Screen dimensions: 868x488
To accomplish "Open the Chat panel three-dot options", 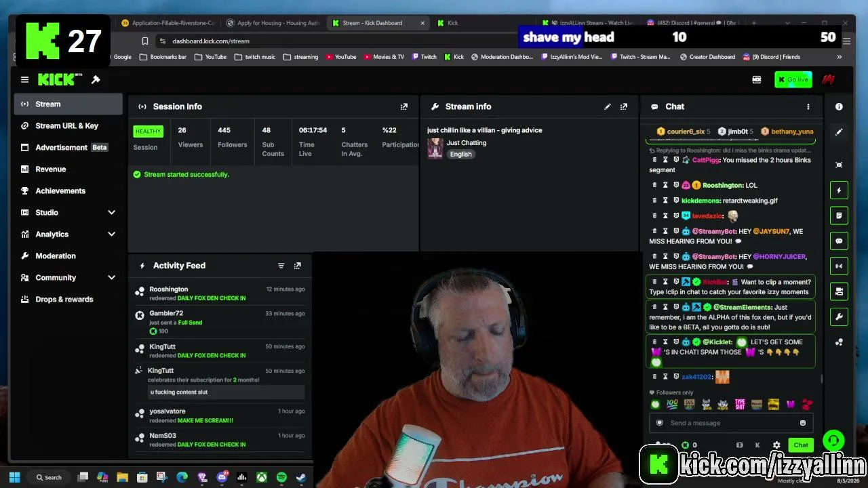I will (x=808, y=106).
